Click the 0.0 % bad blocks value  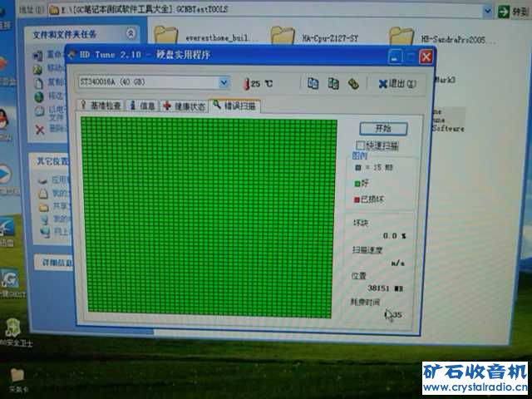(x=394, y=235)
